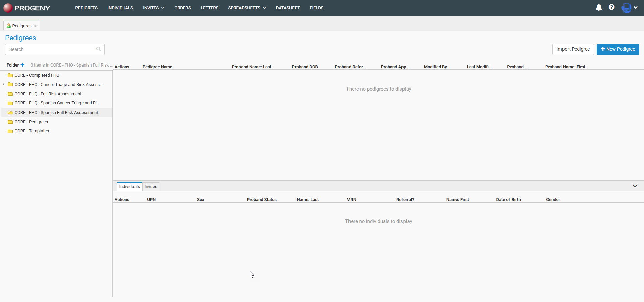This screenshot has height=302, width=644.
Task: Click the New Pedigree button
Action: [618, 49]
